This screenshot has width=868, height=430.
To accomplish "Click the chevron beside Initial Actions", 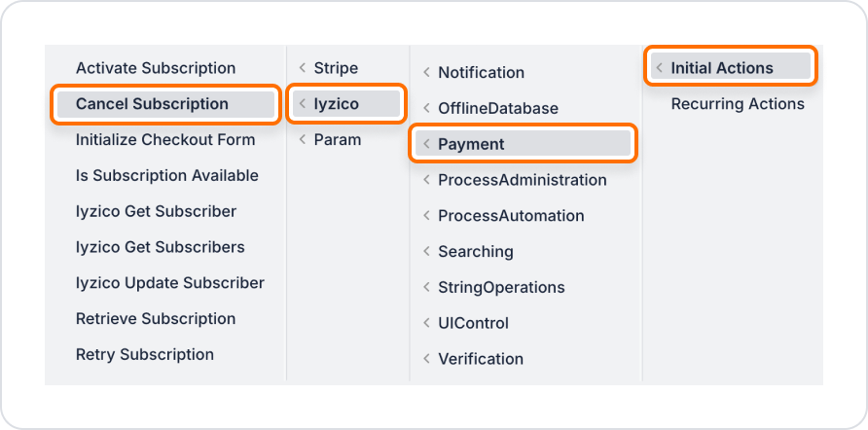I will click(660, 68).
